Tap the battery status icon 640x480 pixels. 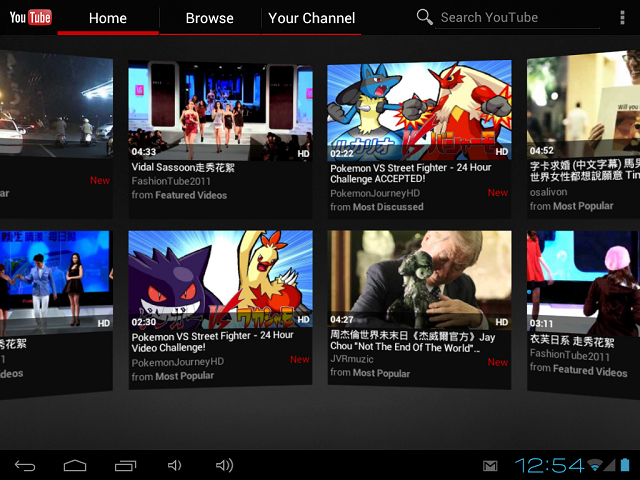click(625, 465)
